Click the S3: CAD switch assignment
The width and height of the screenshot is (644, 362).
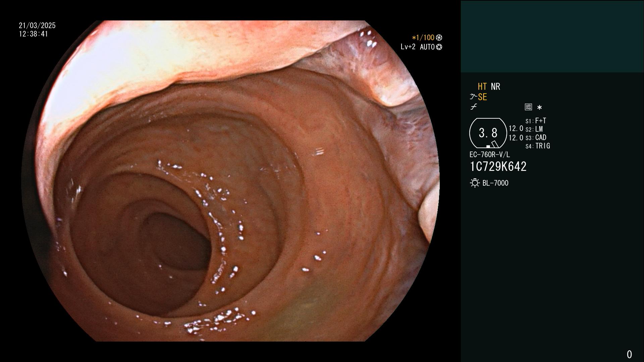pos(536,137)
